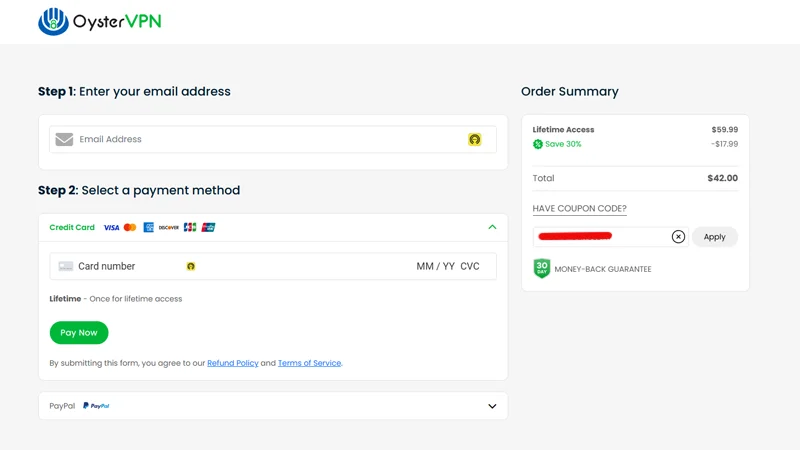Focus the Card number input

(x=106, y=266)
